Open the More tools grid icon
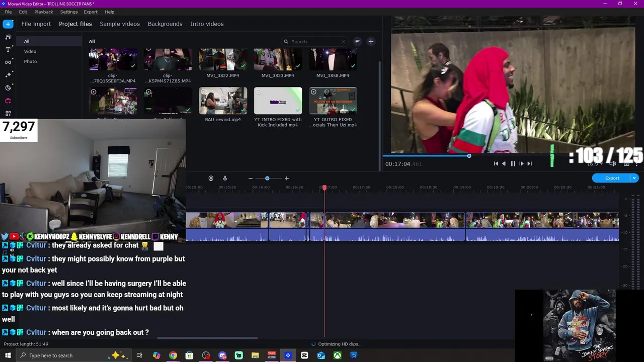This screenshot has width=644, height=362. [x=8, y=113]
